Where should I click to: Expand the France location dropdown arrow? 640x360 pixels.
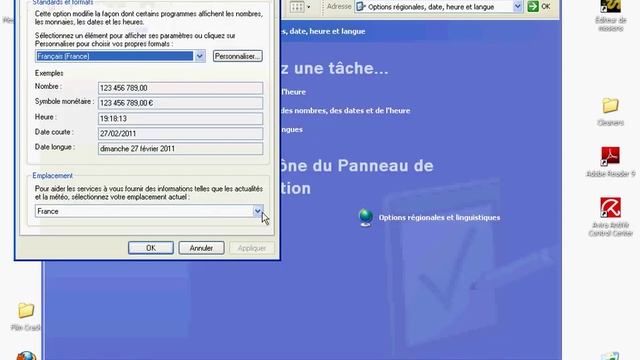point(258,211)
